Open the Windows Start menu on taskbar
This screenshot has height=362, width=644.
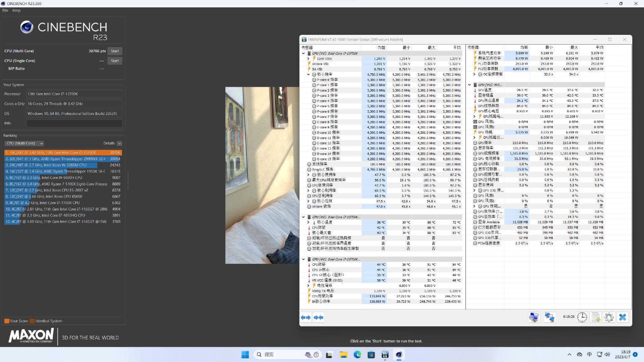pyautogui.click(x=245, y=355)
